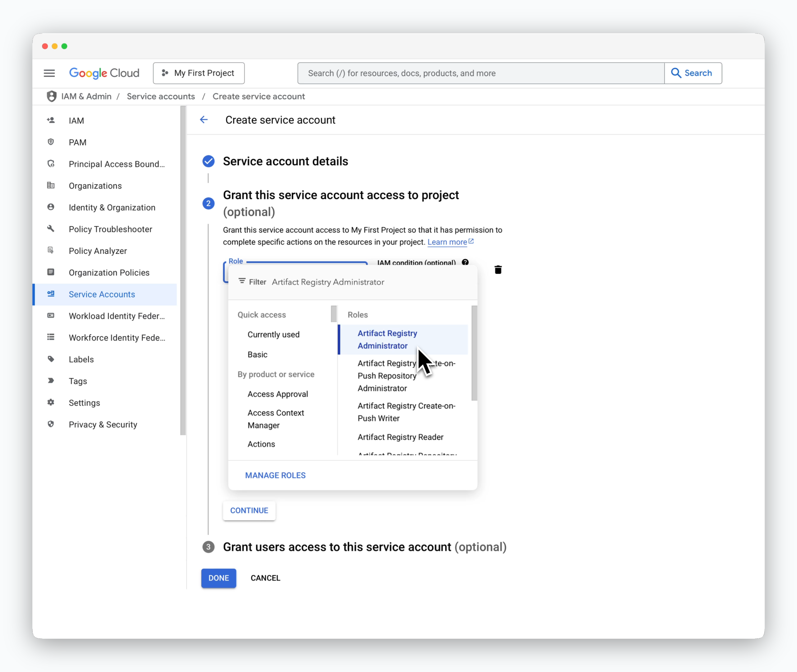
Task: Click the Identity & Organization icon
Action: 51,207
